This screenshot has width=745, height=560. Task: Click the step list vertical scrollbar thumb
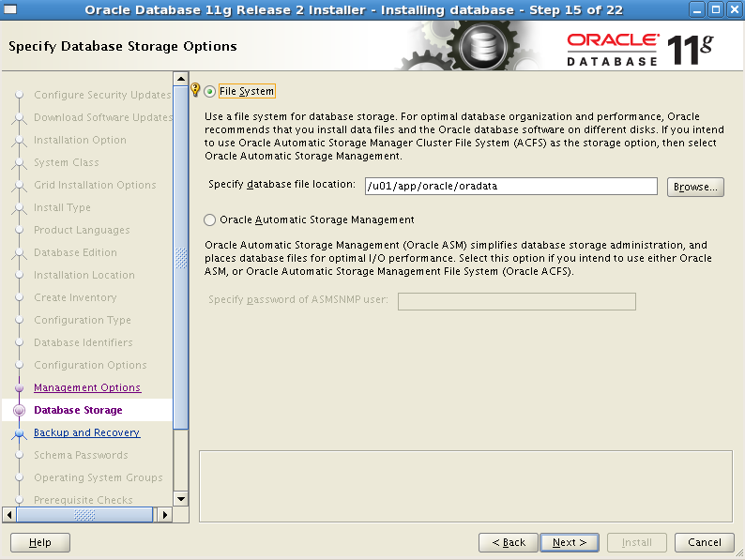coord(180,258)
